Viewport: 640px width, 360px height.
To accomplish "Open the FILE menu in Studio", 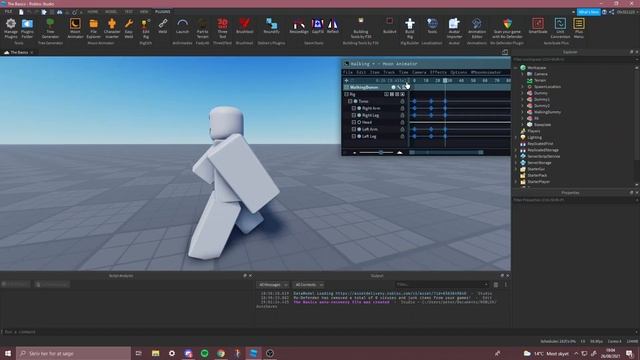I will pos(8,12).
